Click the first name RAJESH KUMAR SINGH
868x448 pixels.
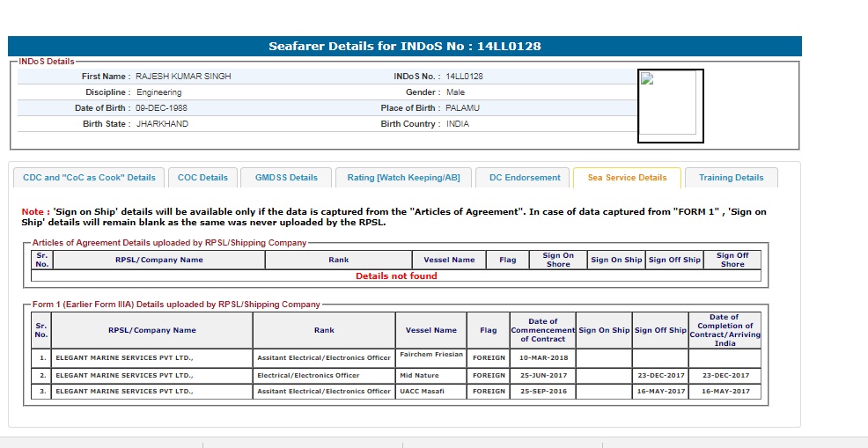point(183,77)
